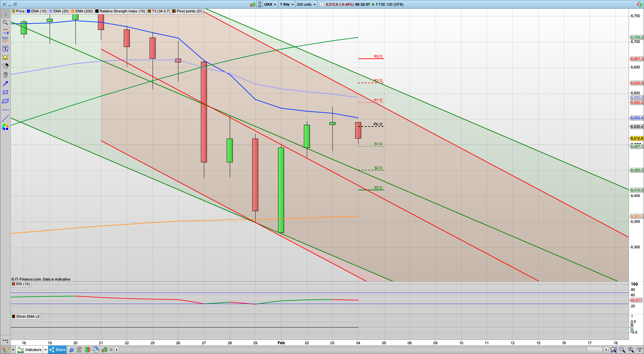644x354 pixels.
Task: Click the IT-Finance.com copyright link
Action: point(26,279)
